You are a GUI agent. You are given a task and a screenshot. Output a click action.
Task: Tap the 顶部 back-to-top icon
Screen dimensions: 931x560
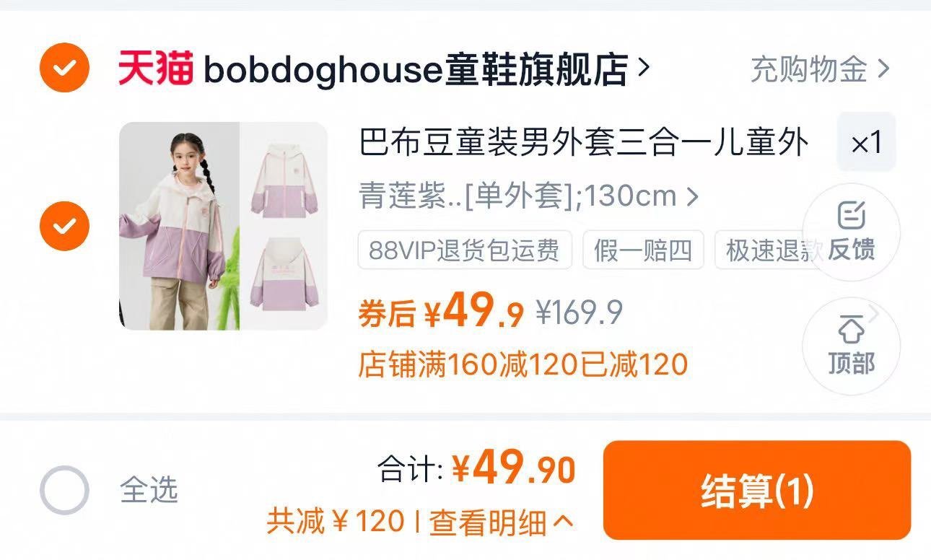852,346
